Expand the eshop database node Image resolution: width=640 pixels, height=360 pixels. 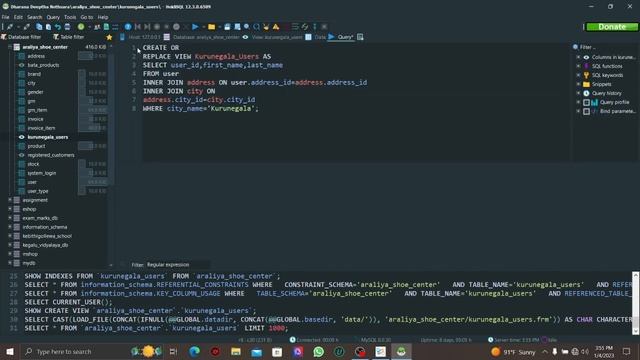pos(10,209)
